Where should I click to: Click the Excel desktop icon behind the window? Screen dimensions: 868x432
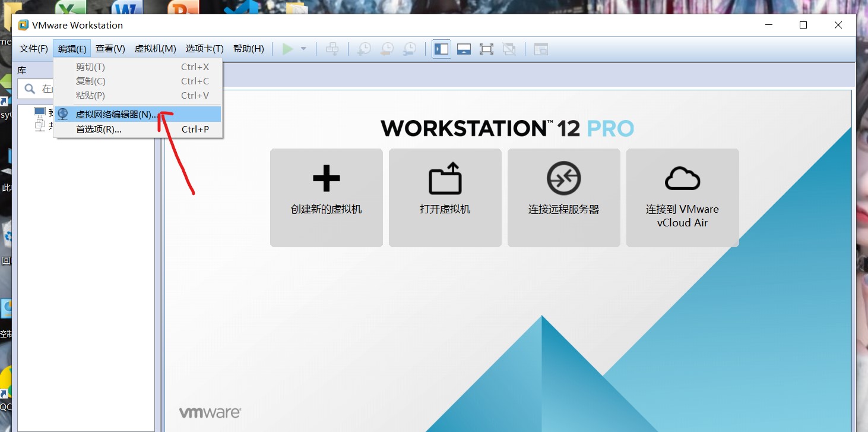(x=69, y=8)
